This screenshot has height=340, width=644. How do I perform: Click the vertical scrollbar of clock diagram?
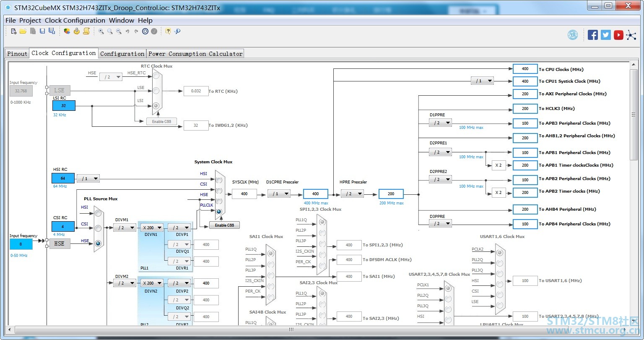[634, 115]
